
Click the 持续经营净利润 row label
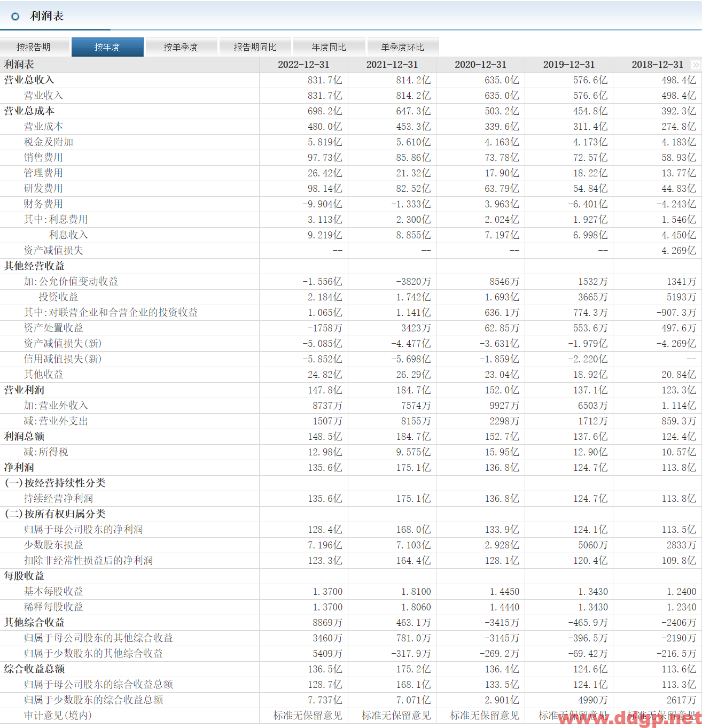click(58, 499)
